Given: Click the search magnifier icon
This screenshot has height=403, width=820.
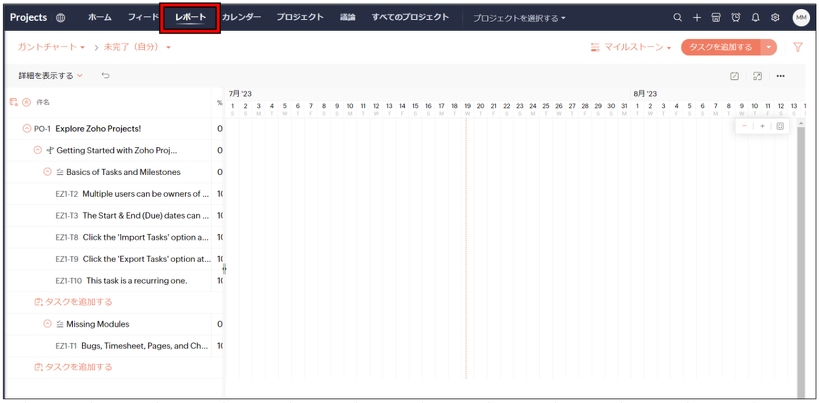Looking at the screenshot, I should coord(677,18).
